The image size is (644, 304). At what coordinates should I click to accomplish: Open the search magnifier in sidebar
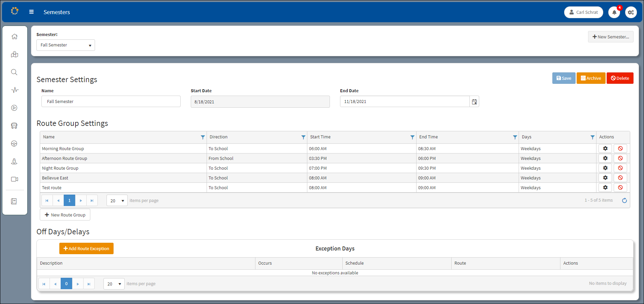(14, 72)
